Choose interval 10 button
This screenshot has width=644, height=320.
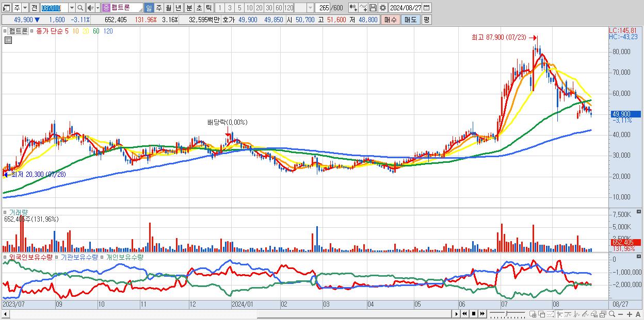tap(249, 8)
